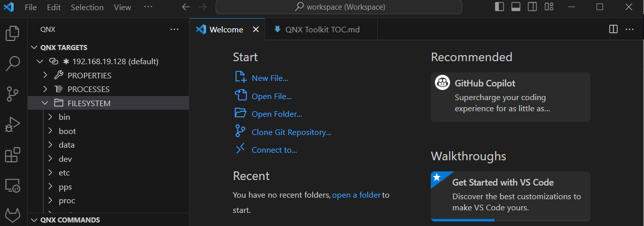Expand the proc folder
This screenshot has height=226, width=644.
click(50, 200)
